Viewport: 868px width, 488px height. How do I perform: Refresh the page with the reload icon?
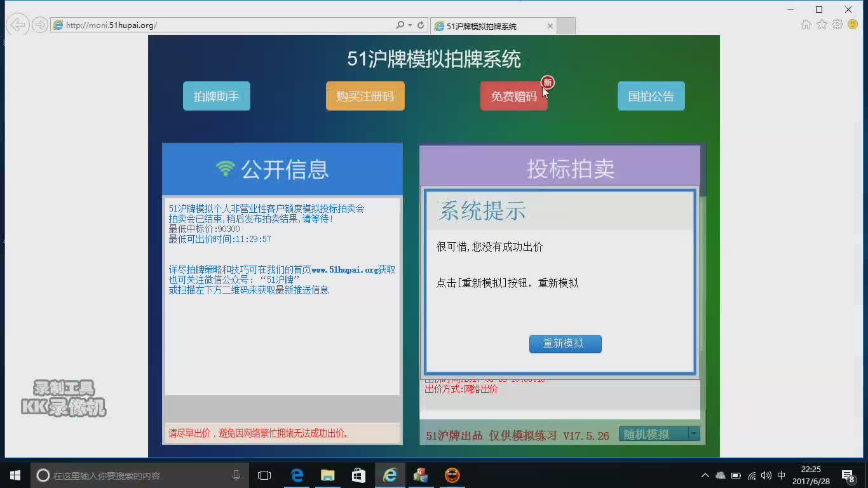coord(421,25)
